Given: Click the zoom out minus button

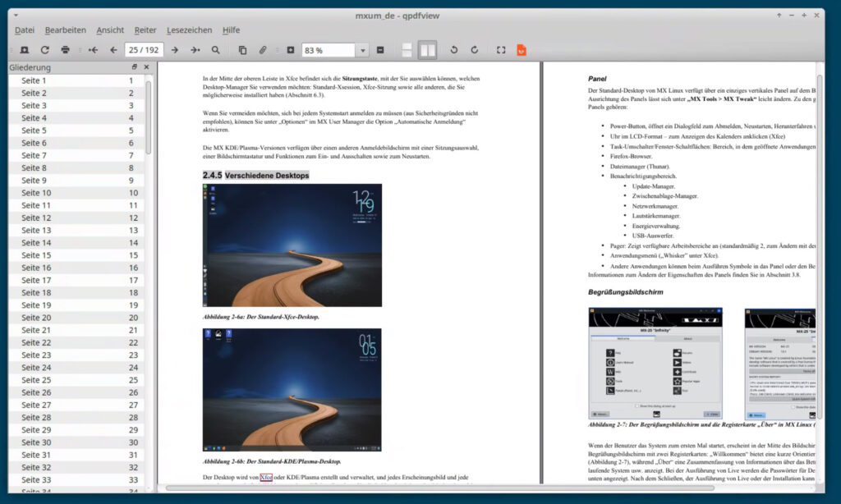Looking at the screenshot, I should (x=380, y=50).
